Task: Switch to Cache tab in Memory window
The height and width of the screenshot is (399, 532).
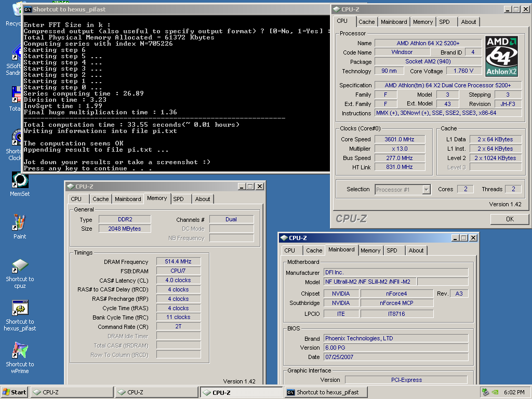Action: click(100, 199)
